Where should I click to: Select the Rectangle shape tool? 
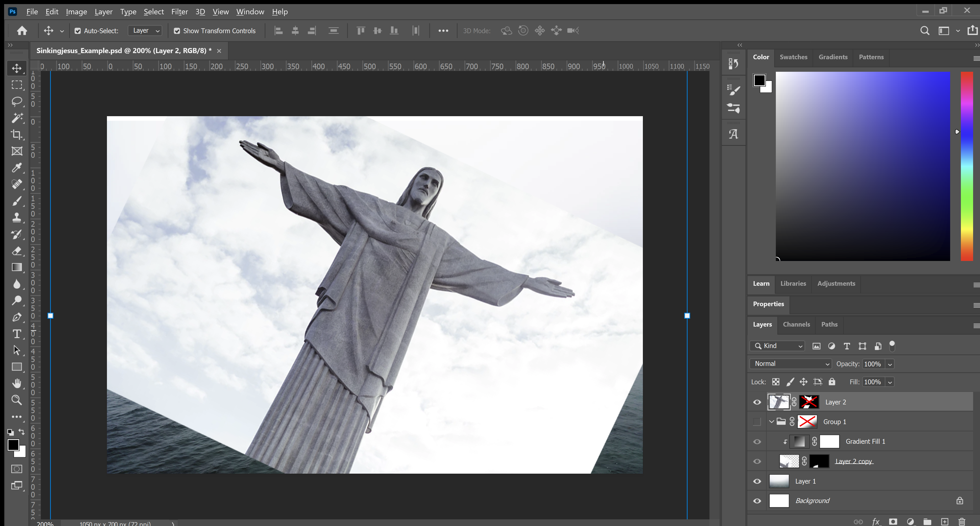coord(17,367)
